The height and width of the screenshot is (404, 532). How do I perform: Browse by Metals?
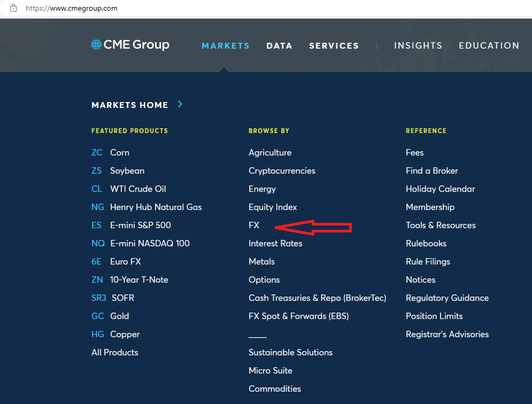pyautogui.click(x=261, y=261)
